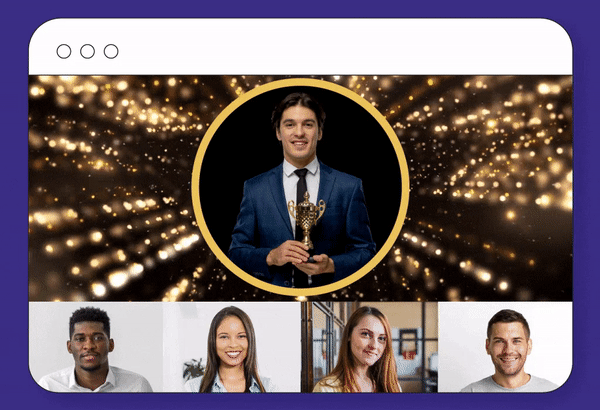The height and width of the screenshot is (410, 600).
Task: Choose the man in gray t-shirt tile
Action: 505,347
